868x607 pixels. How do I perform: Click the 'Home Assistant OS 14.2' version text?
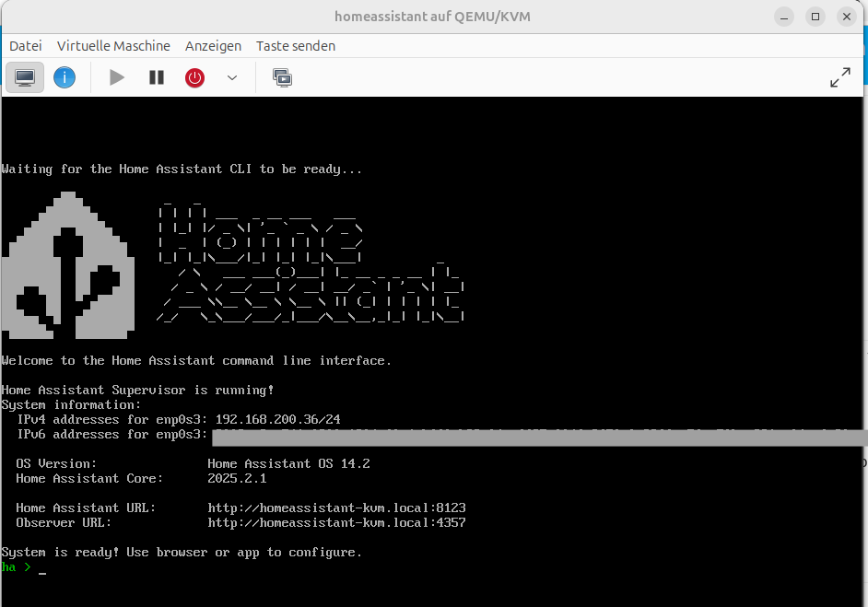pyautogui.click(x=288, y=463)
